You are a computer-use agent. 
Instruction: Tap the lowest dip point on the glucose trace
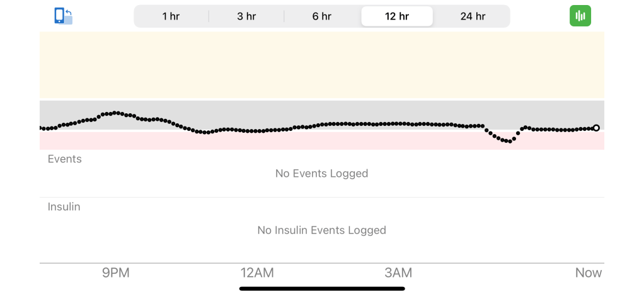[x=509, y=141]
